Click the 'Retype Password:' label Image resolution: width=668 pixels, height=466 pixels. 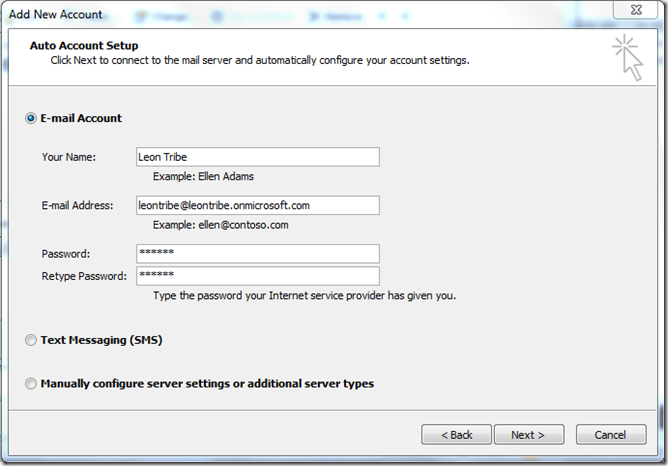(x=84, y=276)
